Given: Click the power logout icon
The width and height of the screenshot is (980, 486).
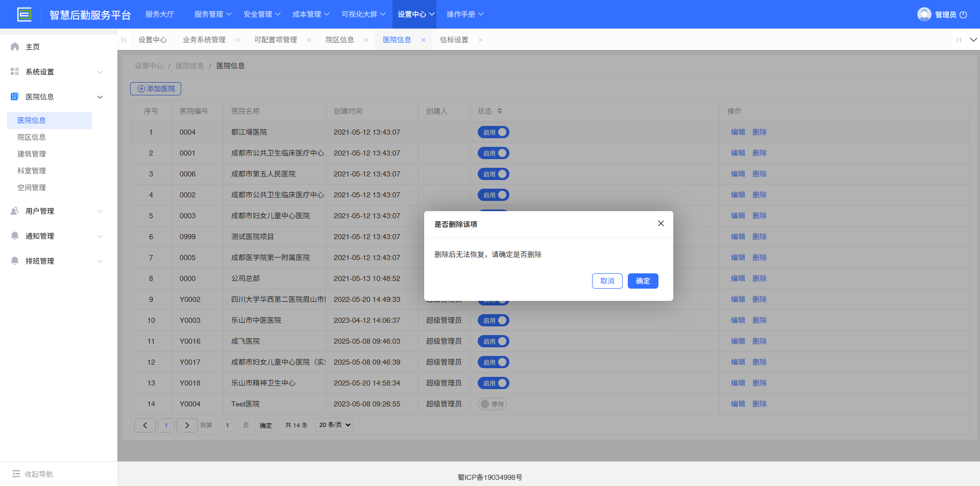Looking at the screenshot, I should pyautogui.click(x=963, y=14).
